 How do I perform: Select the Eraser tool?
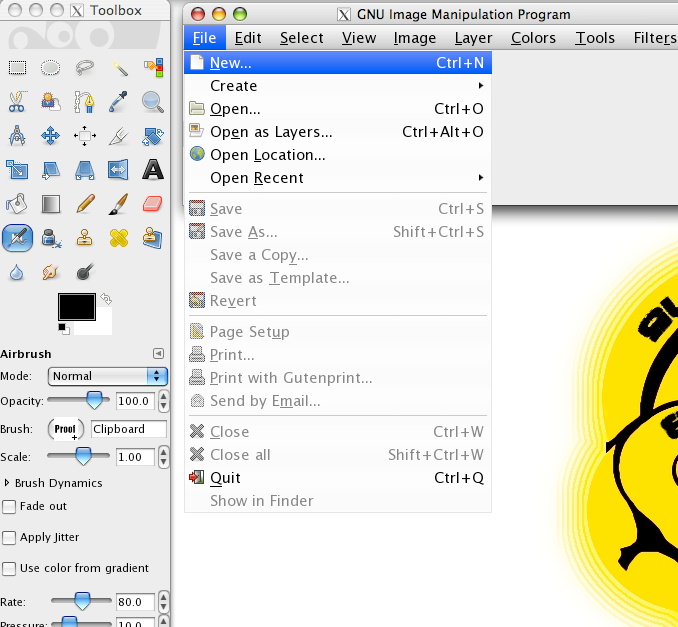point(153,204)
